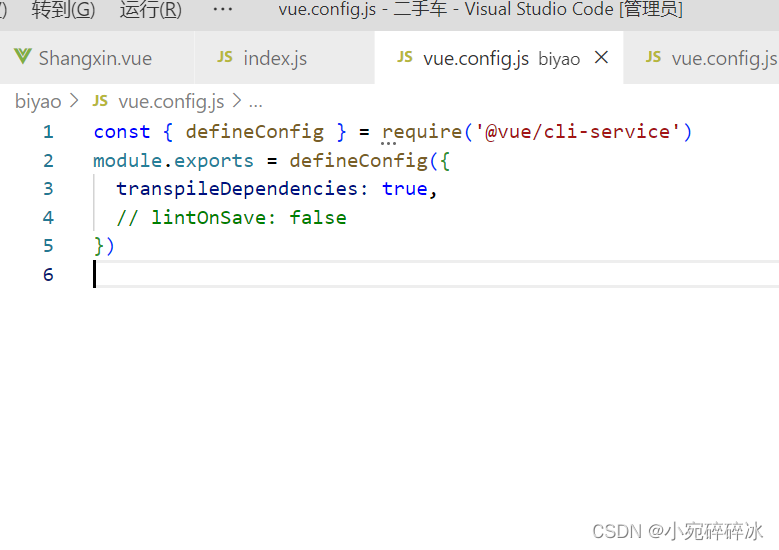Click line number 3 in the gutter

click(48, 189)
